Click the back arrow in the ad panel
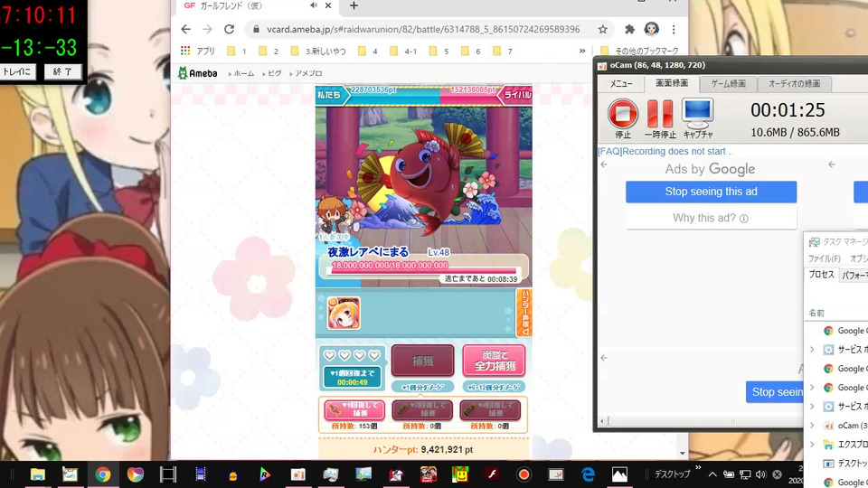 pos(604,164)
